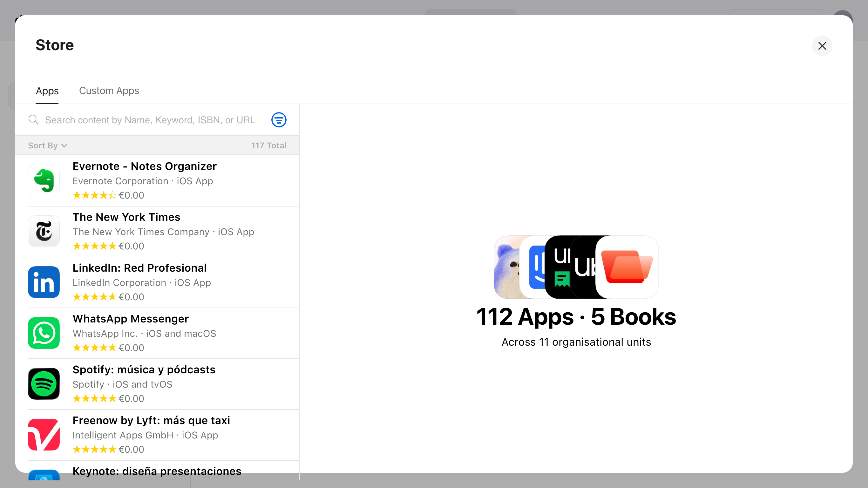Expand the Sort By dropdown
Viewport: 868px width, 488px height.
[48, 145]
